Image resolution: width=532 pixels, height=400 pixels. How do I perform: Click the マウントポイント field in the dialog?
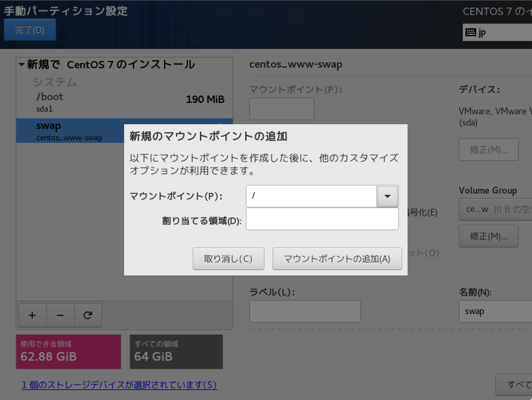pos(311,196)
